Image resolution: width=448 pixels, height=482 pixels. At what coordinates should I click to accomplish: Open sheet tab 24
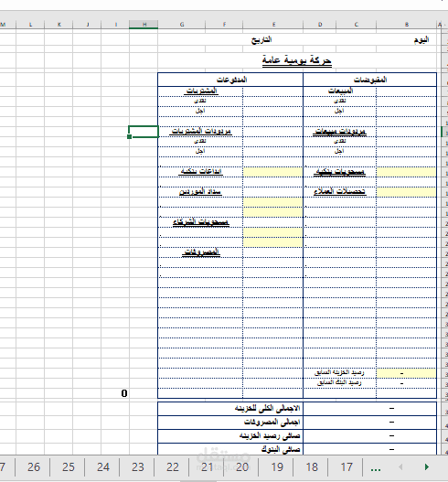tap(103, 467)
